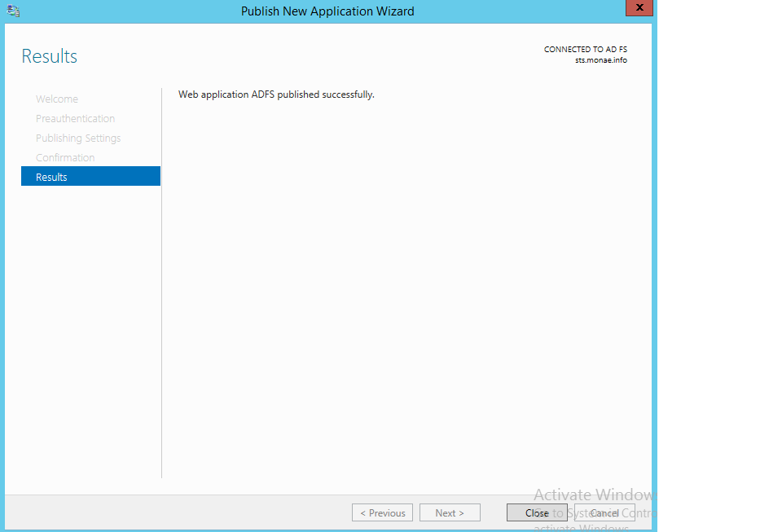Switch to the Confirmation step
Viewport: 782px width, 532px height.
tap(65, 158)
